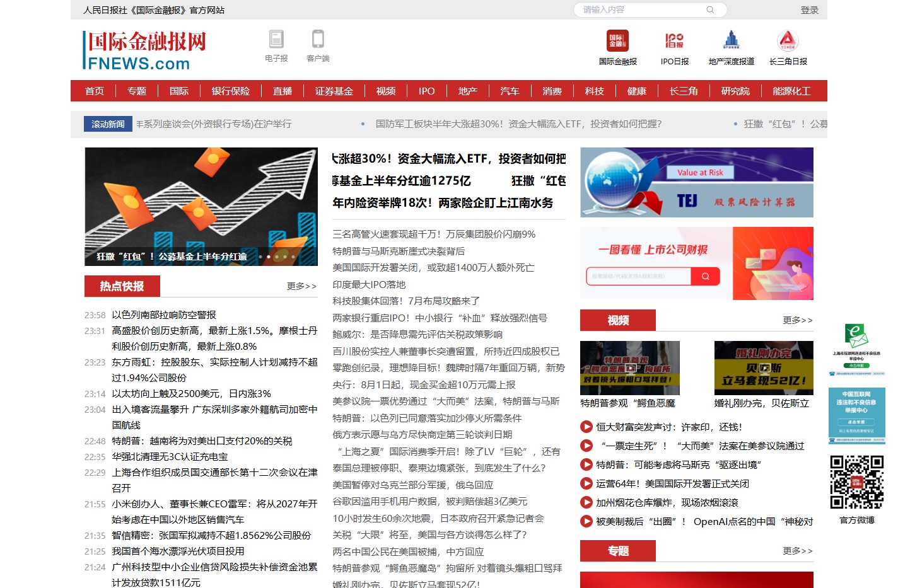
Task: Click the 滚动新闻 blue label
Action: (x=108, y=124)
